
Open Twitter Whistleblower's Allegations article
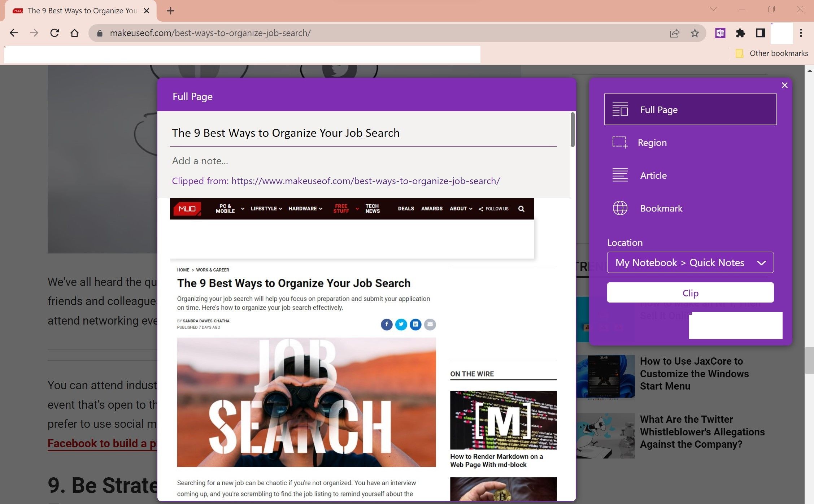pyautogui.click(x=702, y=432)
